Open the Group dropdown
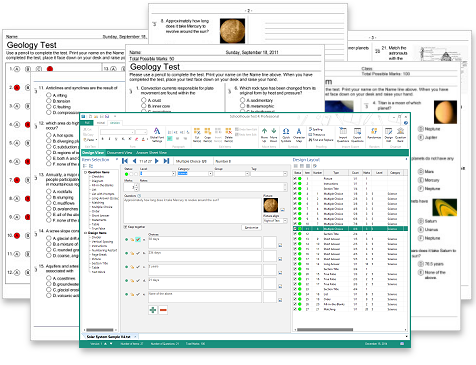Viewport: 476px width, 365px height. (x=247, y=174)
